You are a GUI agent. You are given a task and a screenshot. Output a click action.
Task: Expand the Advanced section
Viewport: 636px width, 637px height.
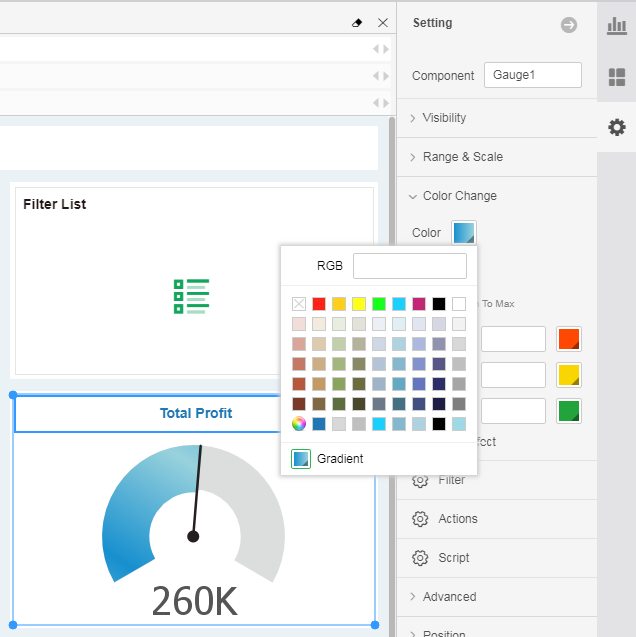[449, 597]
